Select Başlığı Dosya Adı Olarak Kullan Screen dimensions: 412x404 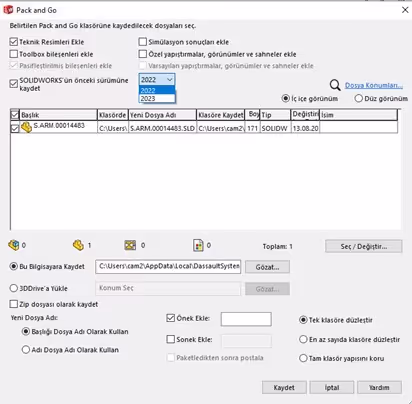(x=26, y=332)
